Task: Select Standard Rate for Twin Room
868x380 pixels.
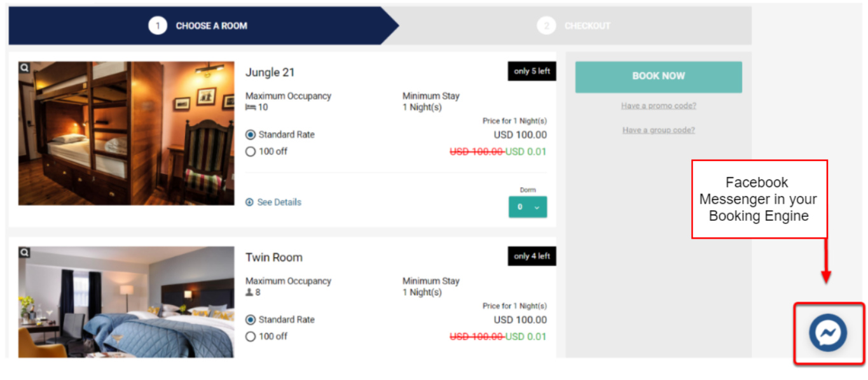Action: coord(251,320)
